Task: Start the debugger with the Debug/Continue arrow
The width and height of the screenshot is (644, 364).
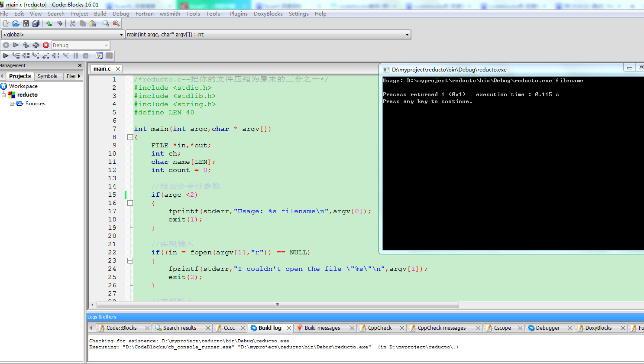Action: coord(6,55)
